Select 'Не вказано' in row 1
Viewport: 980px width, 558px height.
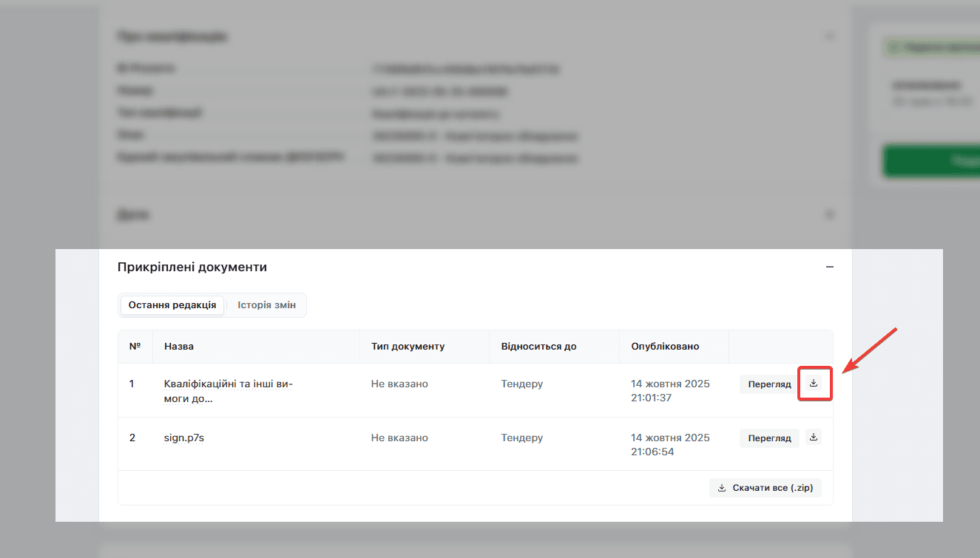(x=399, y=384)
